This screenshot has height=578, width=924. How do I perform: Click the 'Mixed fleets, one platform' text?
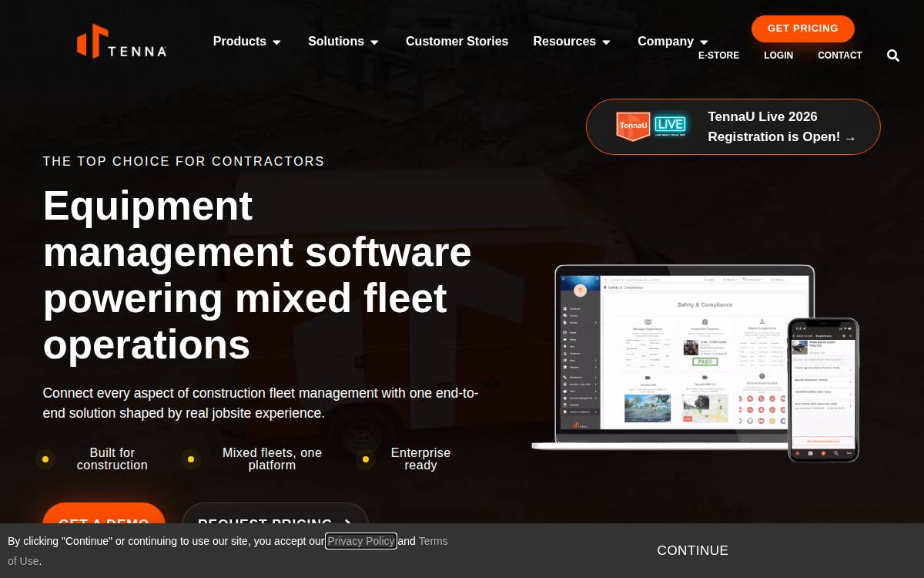click(x=272, y=459)
